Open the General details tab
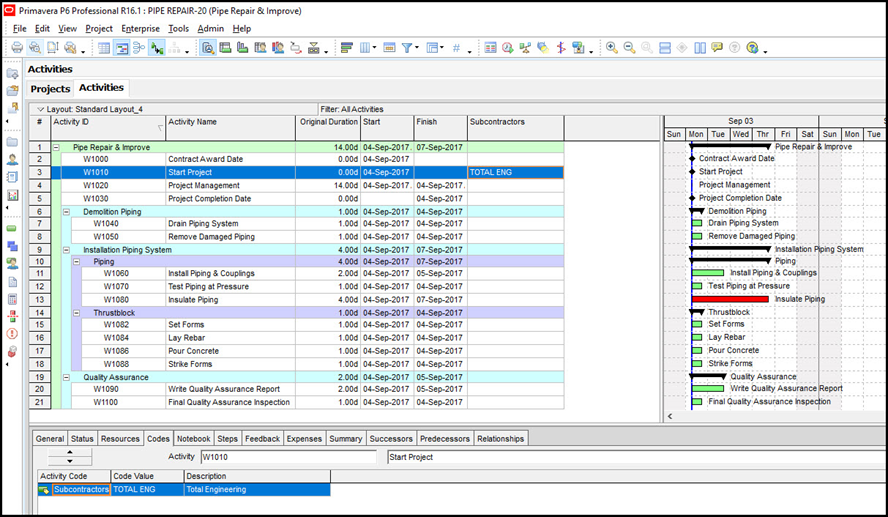The height and width of the screenshot is (517, 888). [50, 439]
